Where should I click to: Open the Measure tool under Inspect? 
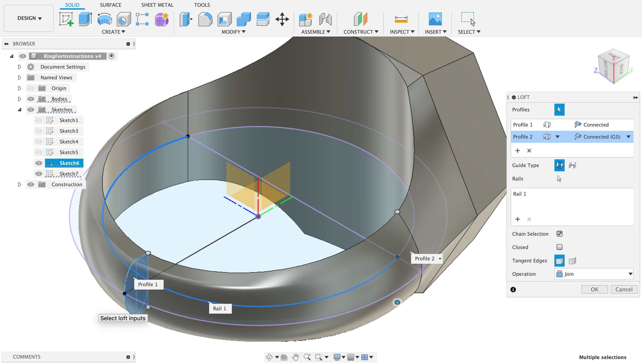coord(401,19)
